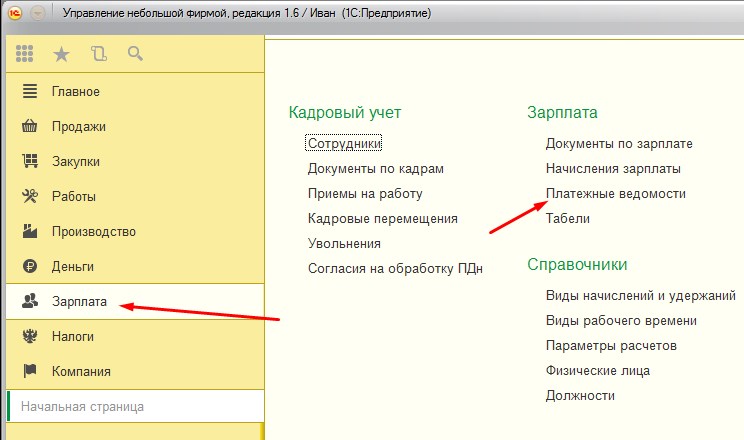This screenshot has width=744, height=440.
Task: Go to the Продажи section
Action: click(x=78, y=127)
